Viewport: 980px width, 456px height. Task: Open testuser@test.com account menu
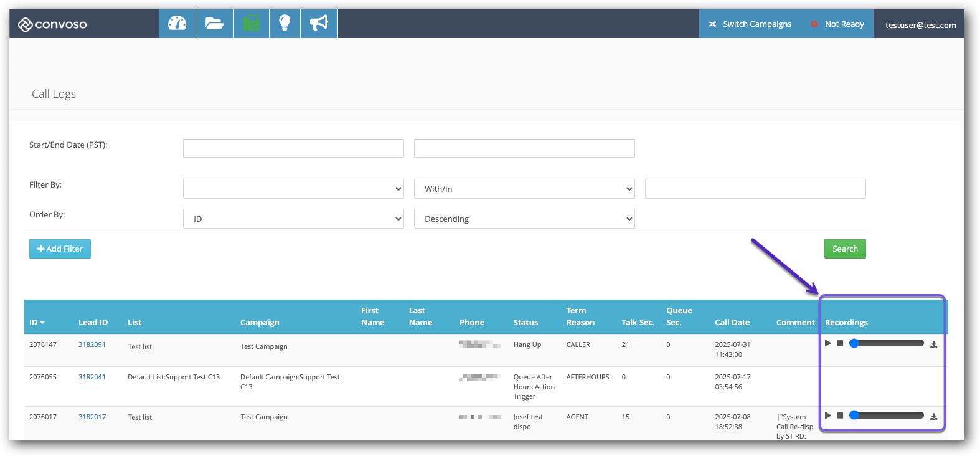tap(920, 25)
